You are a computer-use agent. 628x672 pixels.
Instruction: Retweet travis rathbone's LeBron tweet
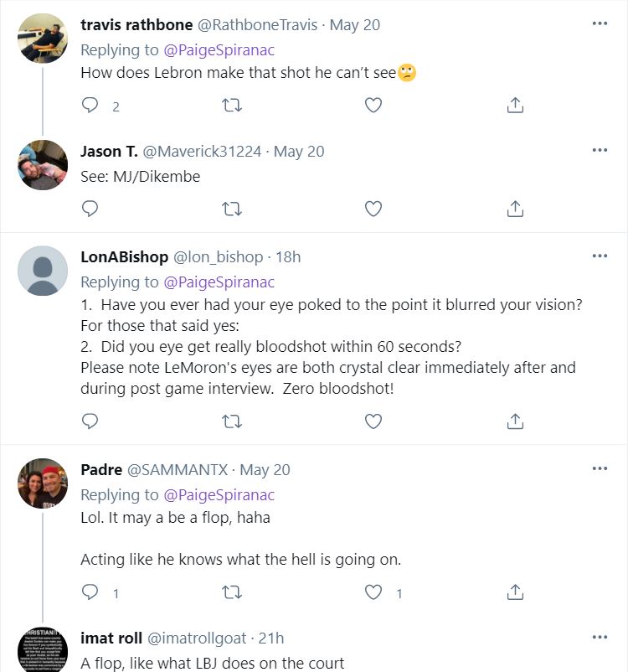[232, 106]
